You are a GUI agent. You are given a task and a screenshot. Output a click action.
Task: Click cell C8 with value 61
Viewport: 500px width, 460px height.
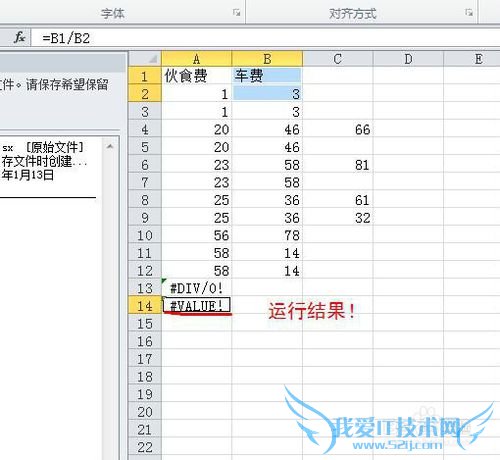(x=338, y=200)
